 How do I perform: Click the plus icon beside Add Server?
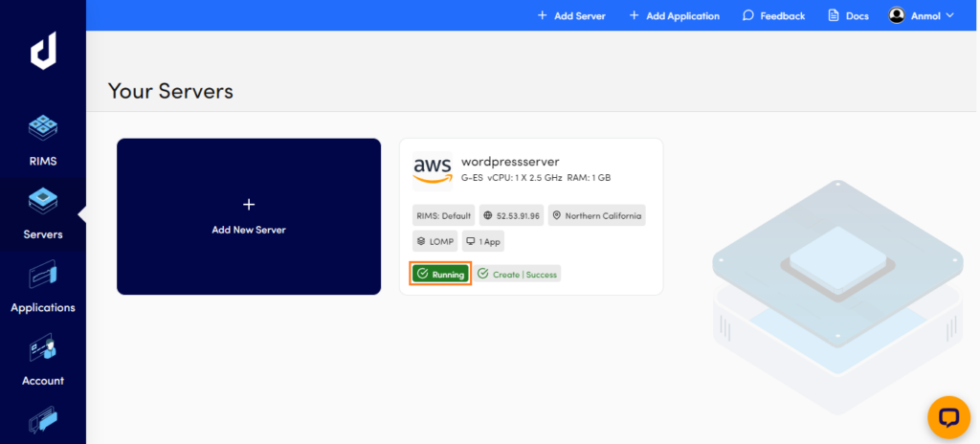542,15
